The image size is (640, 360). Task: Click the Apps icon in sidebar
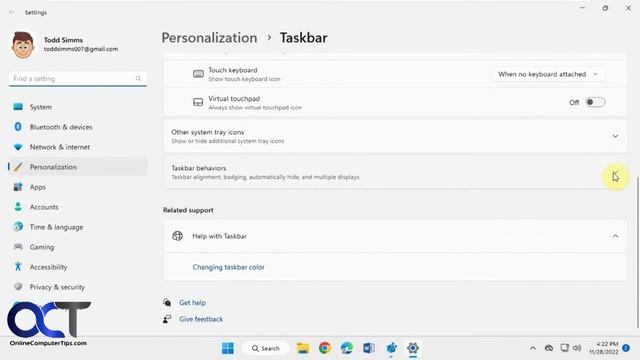point(18,187)
